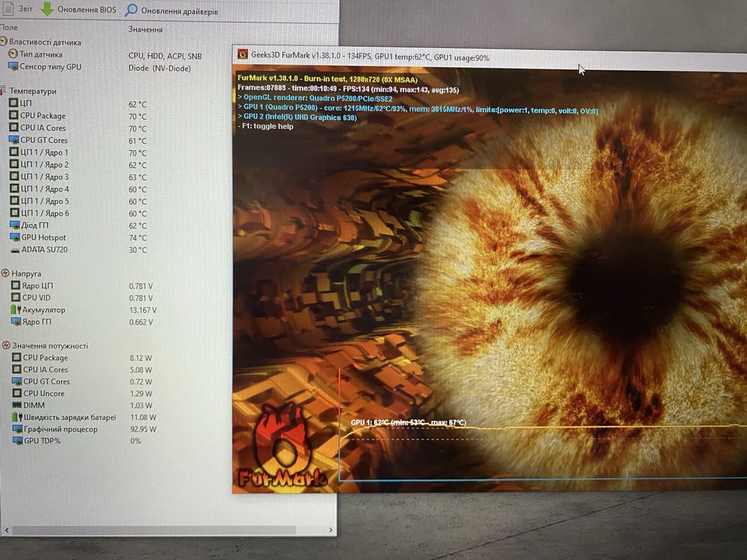This screenshot has width=747, height=560.
Task: Click the monitor icon beside GPU Hotspot
Action: pos(15,237)
